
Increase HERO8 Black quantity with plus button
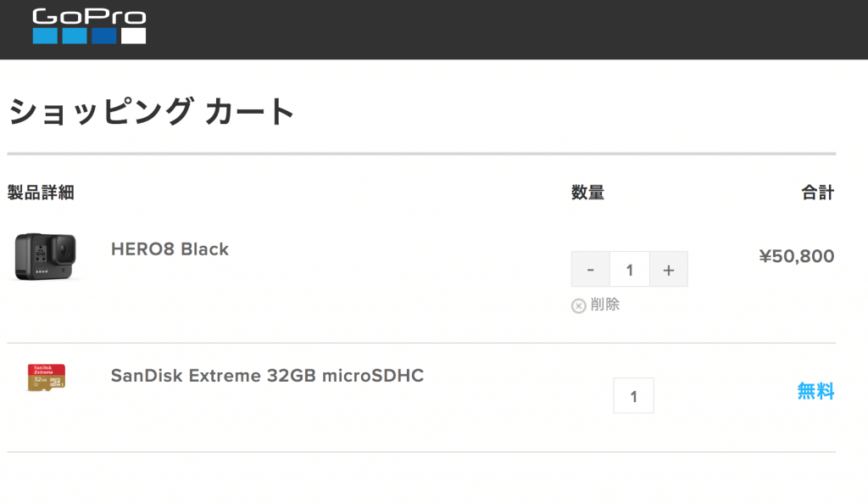tap(669, 269)
